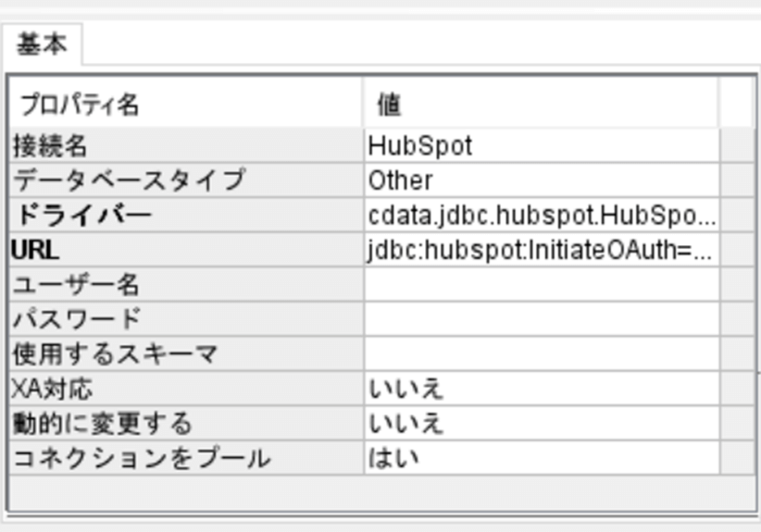Edit the ドライバー value field
Viewport: 761px width, 532px height.
pyautogui.click(x=541, y=215)
